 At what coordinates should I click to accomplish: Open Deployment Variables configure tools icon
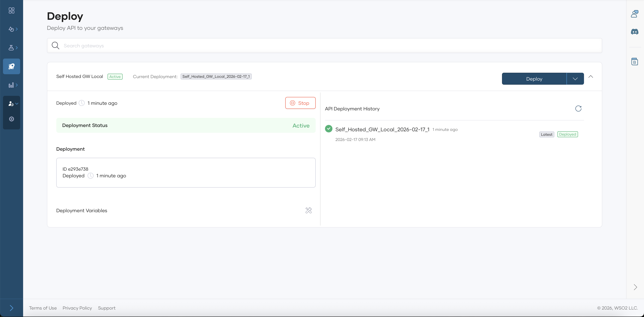(309, 210)
